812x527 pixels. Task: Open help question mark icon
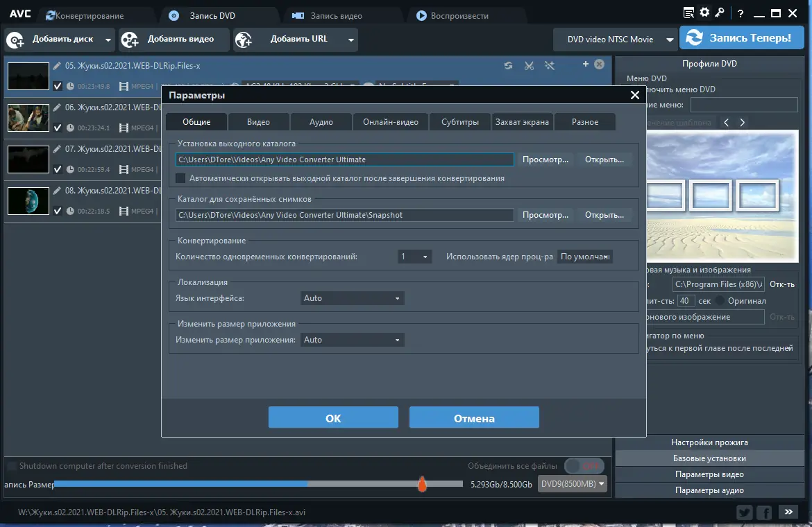click(741, 12)
